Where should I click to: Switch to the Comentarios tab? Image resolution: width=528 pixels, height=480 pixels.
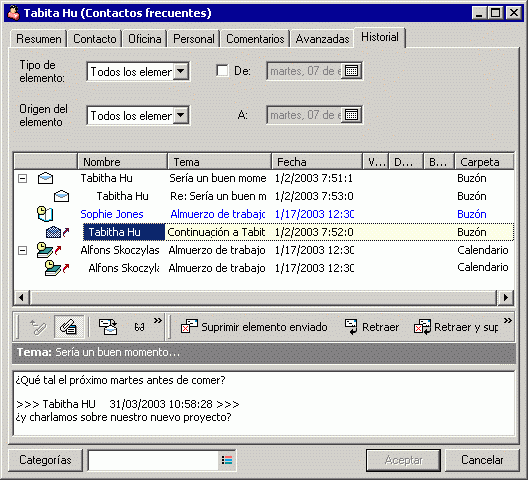tap(255, 39)
